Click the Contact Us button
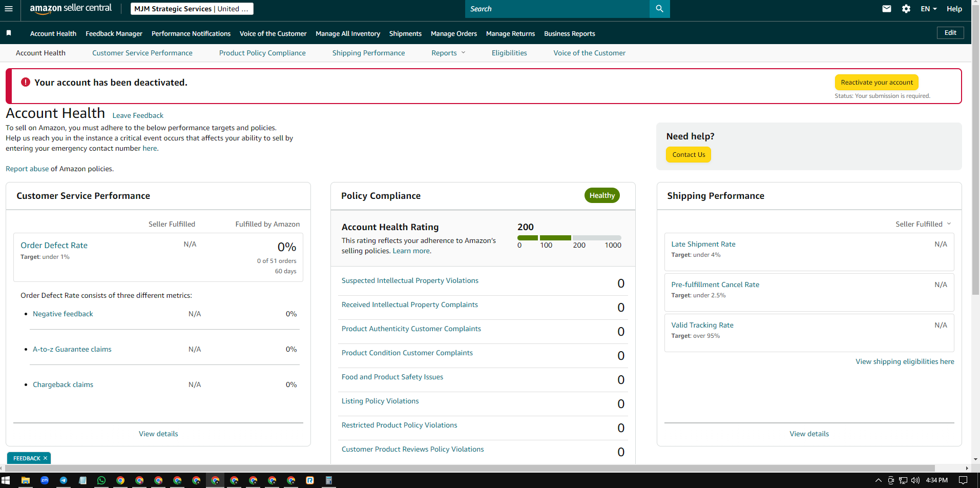This screenshot has width=980, height=488. pyautogui.click(x=689, y=155)
